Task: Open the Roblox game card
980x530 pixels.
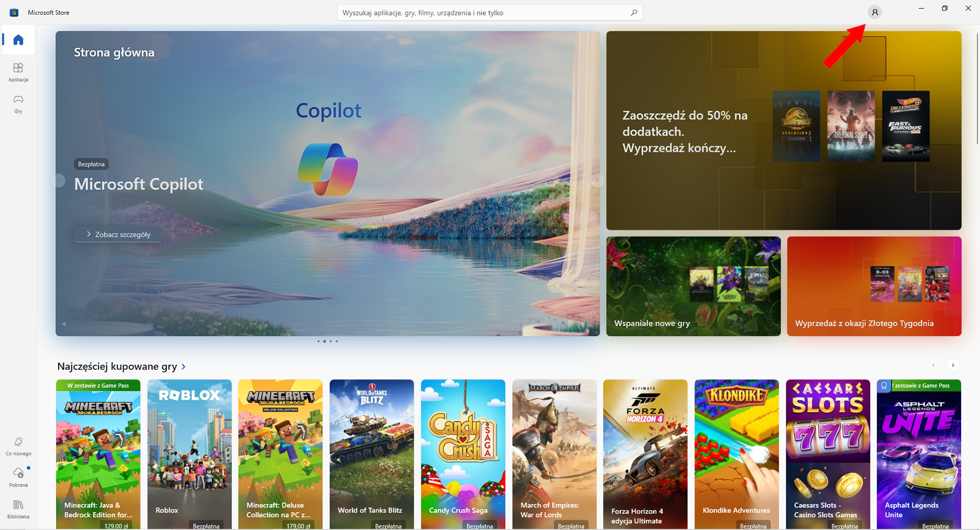Action: pos(190,455)
